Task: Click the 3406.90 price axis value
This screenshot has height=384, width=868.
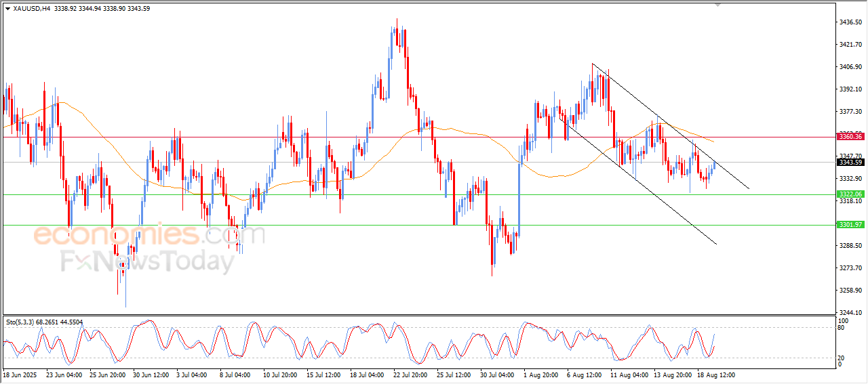Action: (x=850, y=67)
